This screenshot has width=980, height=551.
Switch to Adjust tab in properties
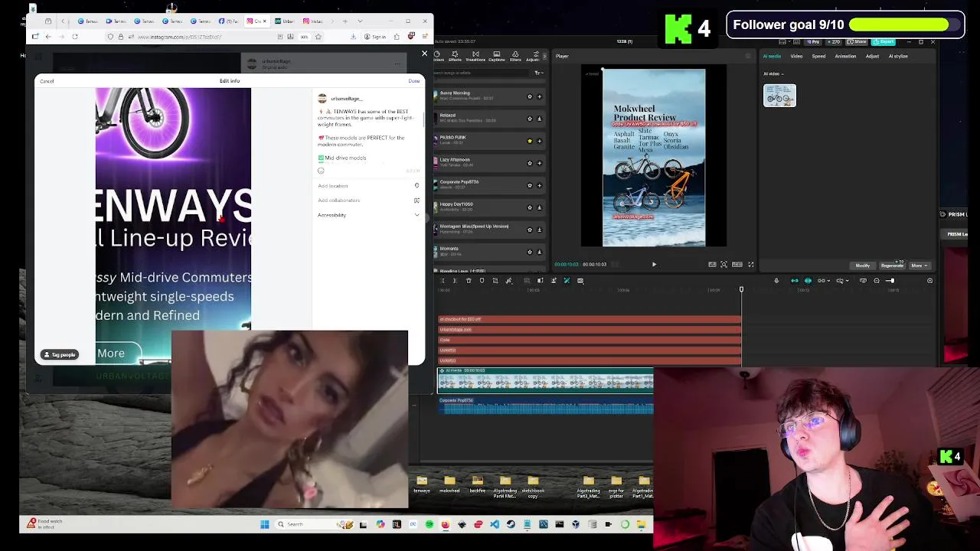872,56
